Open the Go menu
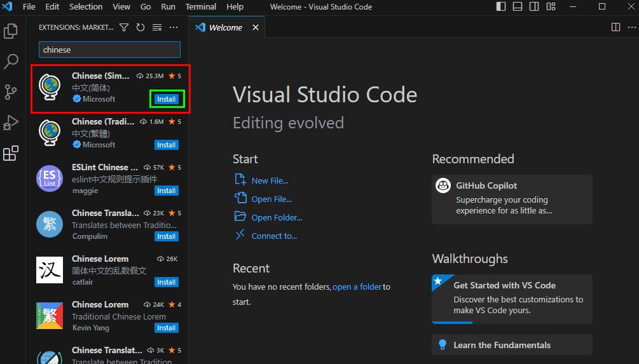This screenshot has height=364, width=639. (x=146, y=6)
